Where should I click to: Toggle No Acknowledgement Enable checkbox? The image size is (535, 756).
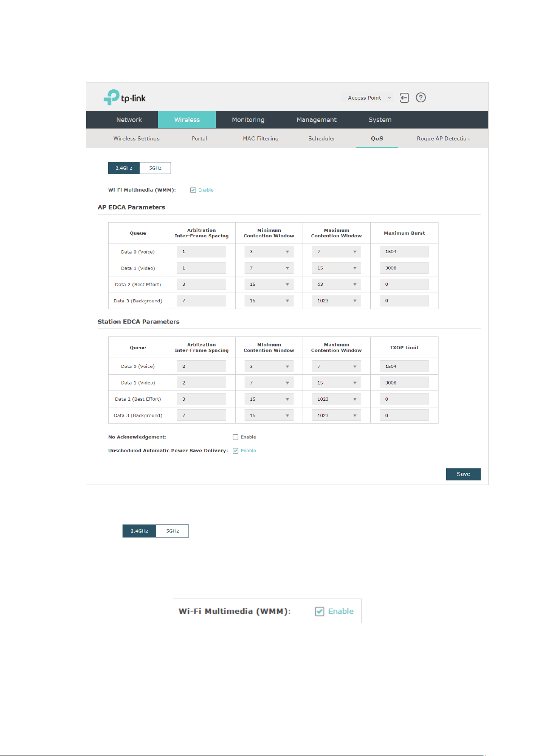(236, 437)
